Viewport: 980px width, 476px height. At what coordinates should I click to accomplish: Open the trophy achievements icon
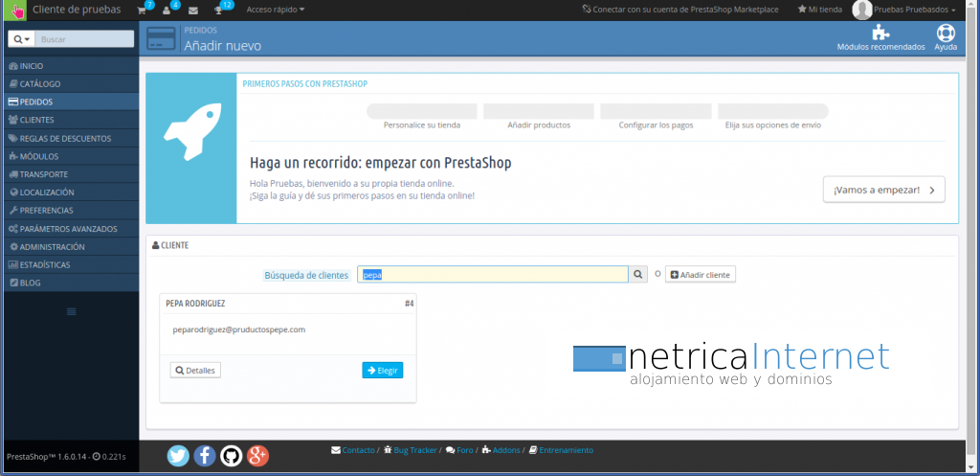[218, 10]
